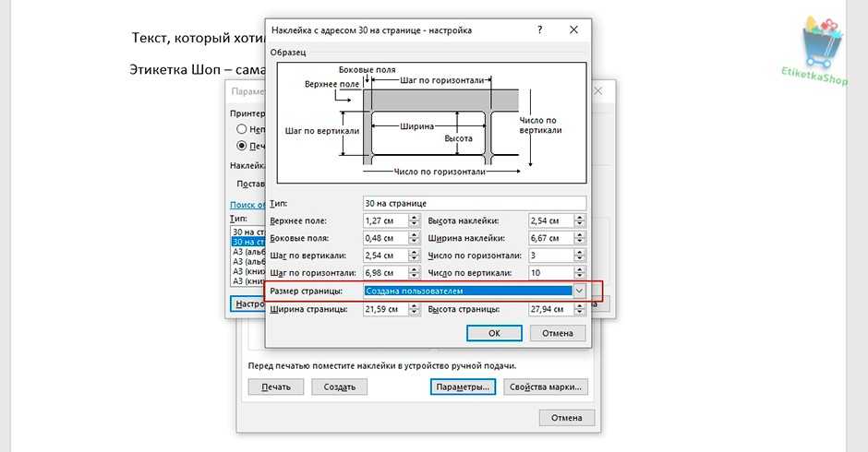The image size is (868, 452).
Task: Select the first printer type radio button
Action: [242, 129]
